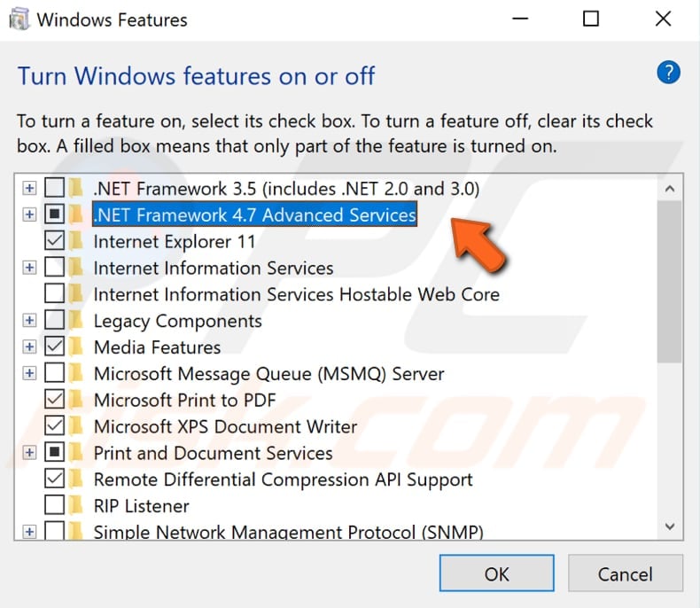This screenshot has width=700, height=608.
Task: Open the help question mark icon
Action: pyautogui.click(x=668, y=73)
